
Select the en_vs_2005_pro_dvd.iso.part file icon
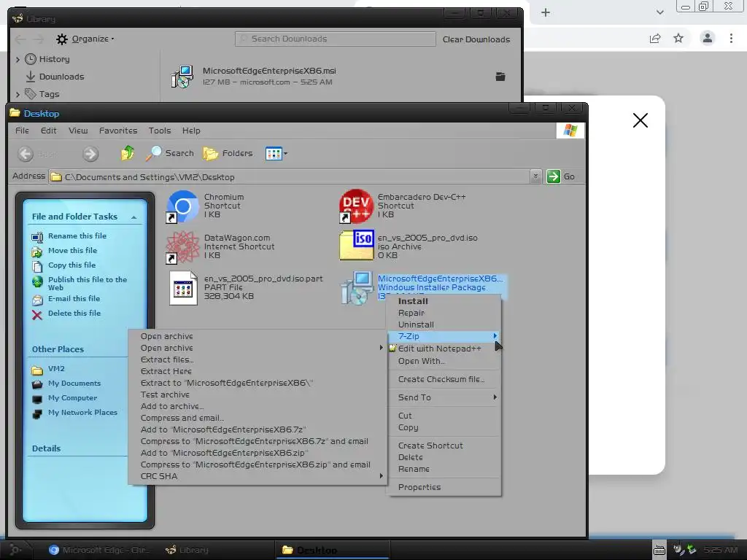pyautogui.click(x=183, y=288)
